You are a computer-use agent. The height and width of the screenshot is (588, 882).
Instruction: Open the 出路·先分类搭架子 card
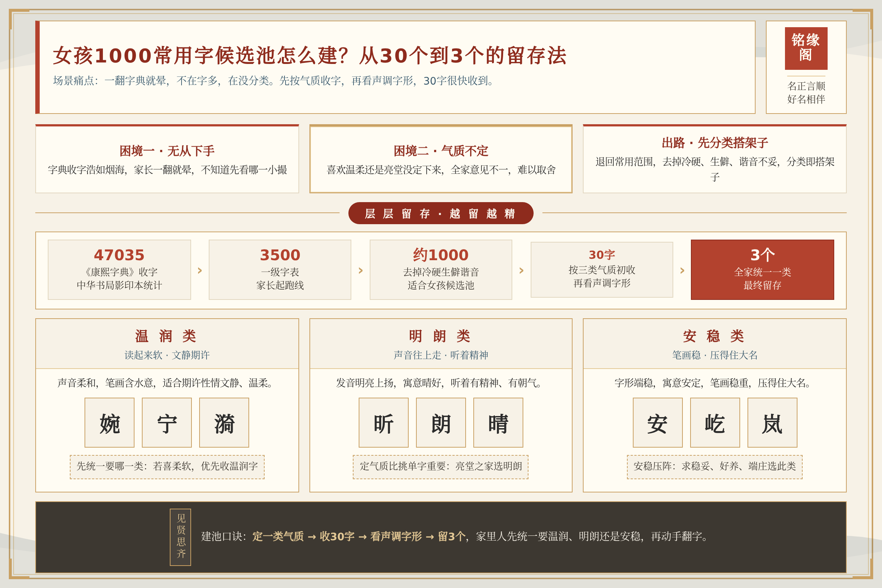(x=715, y=159)
